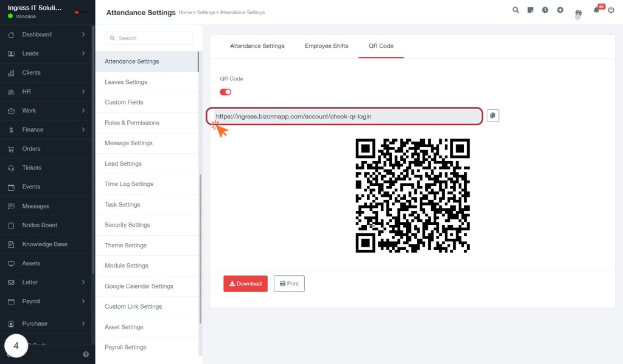Click Ingress IT Solutions company name
This screenshot has width=623, height=364.
[x=35, y=7]
